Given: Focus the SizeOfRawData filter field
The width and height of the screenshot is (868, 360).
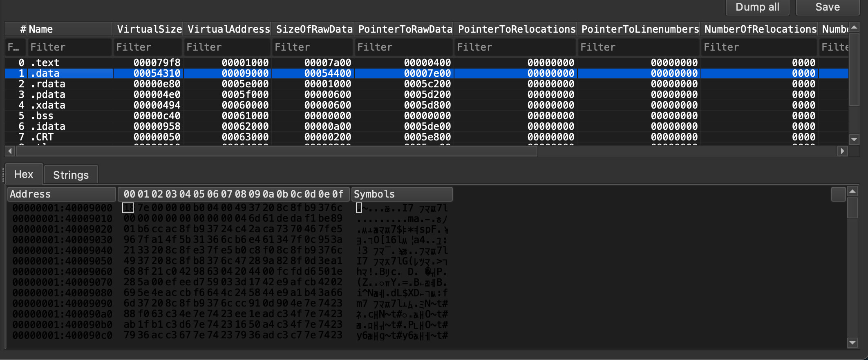Looking at the screenshot, I should 313,47.
